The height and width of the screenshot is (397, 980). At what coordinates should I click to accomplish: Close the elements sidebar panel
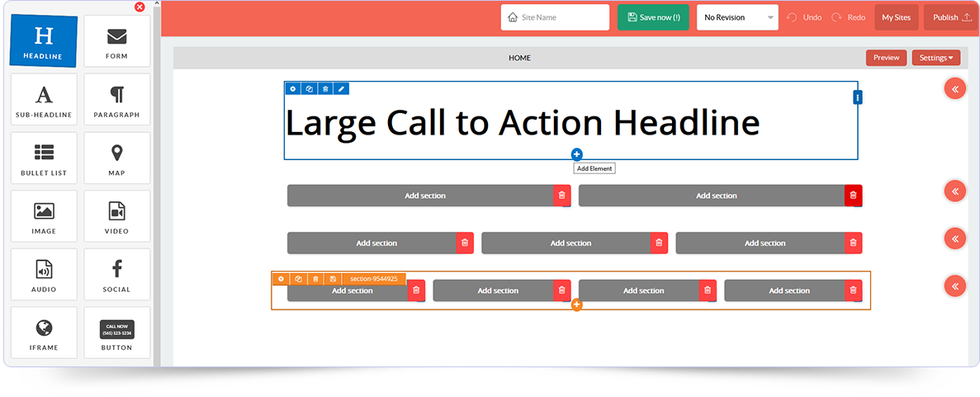coord(140,7)
